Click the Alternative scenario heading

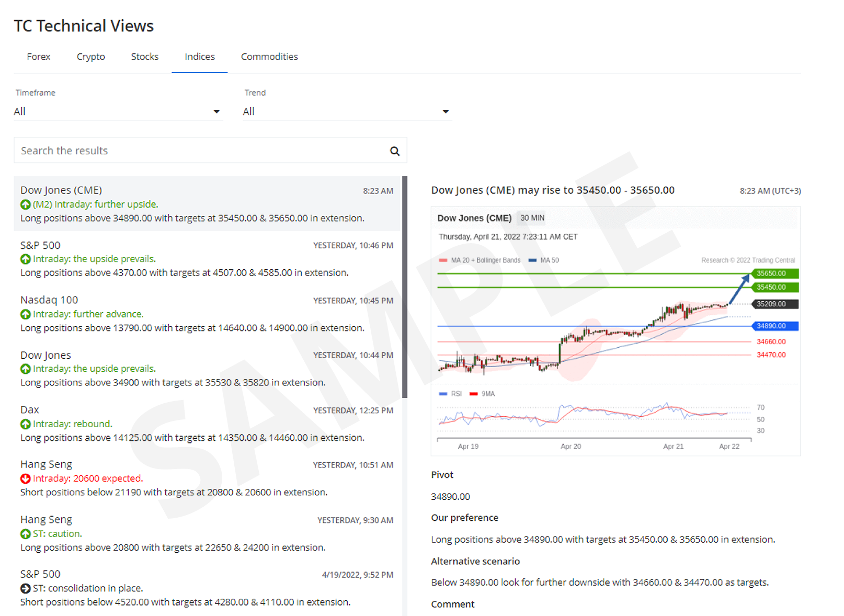(x=475, y=561)
